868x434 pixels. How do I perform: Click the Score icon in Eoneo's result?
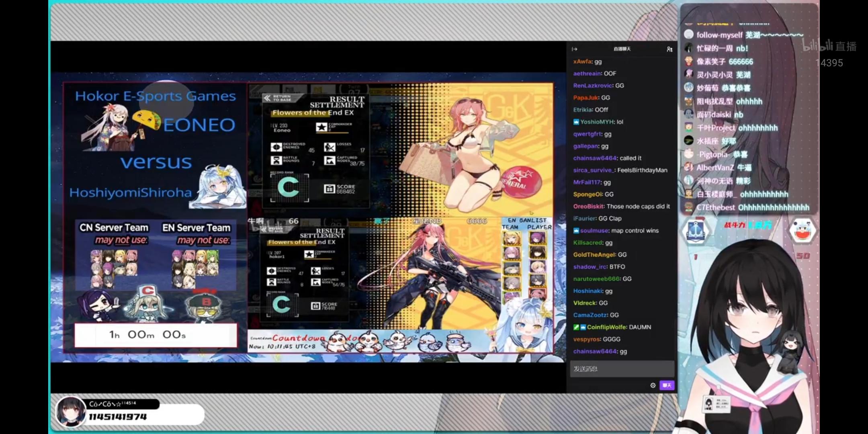tap(329, 188)
